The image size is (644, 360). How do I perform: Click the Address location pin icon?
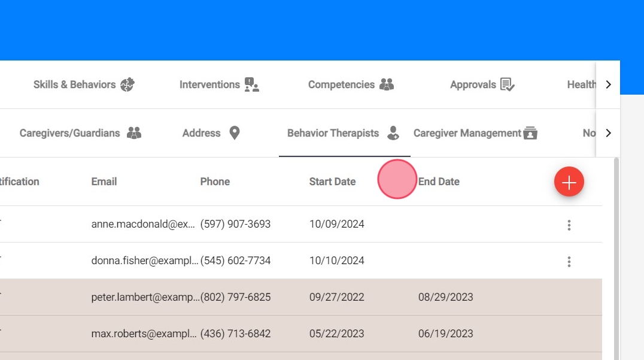click(x=235, y=133)
